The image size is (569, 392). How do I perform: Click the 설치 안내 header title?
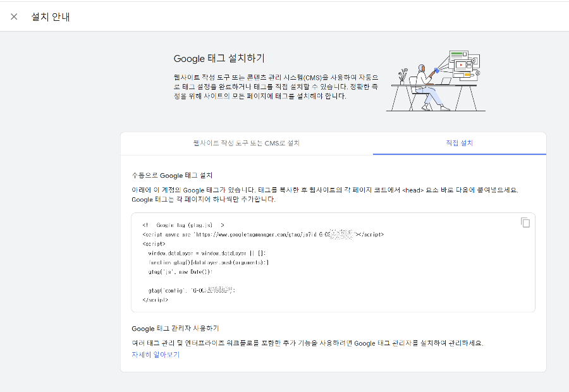(x=51, y=16)
